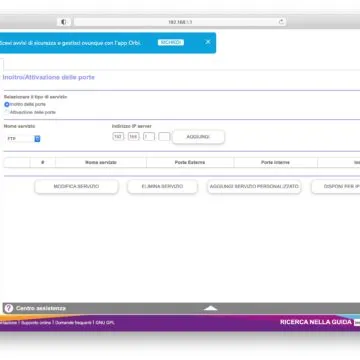Click the Centro assistenza question mark icon
The height and width of the screenshot is (360, 360).
click(x=9, y=308)
